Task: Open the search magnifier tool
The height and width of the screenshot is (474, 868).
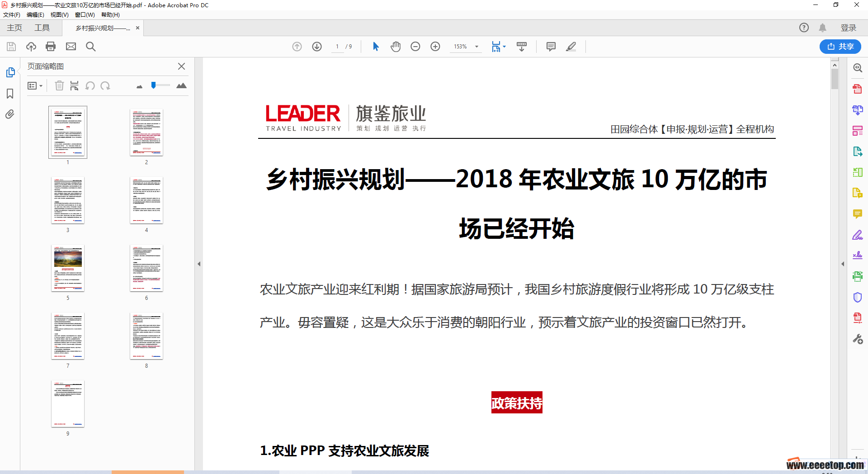Action: pos(90,47)
